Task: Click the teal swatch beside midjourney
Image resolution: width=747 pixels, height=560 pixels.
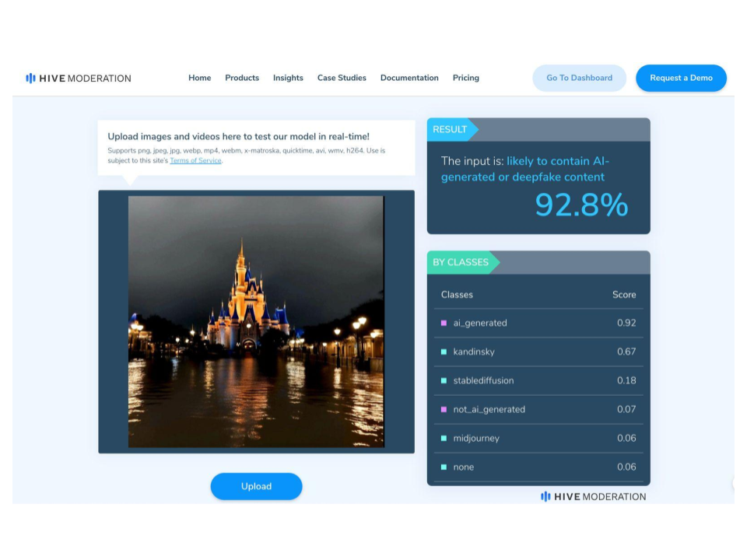Action: click(x=444, y=438)
